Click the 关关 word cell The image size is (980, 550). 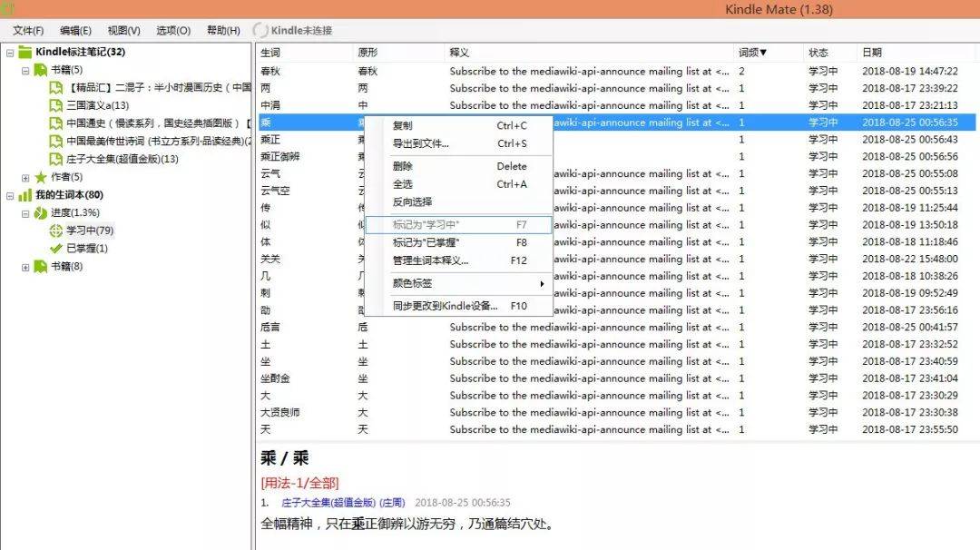point(270,259)
